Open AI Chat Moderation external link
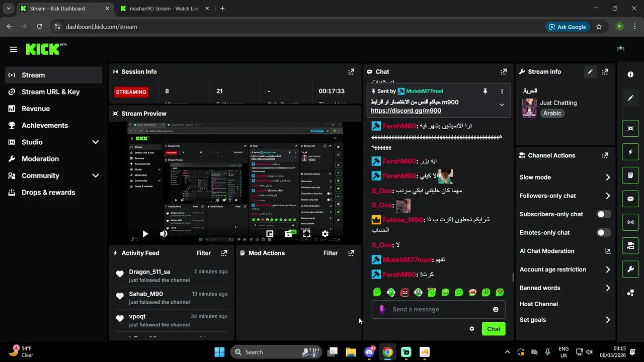 [x=608, y=251]
